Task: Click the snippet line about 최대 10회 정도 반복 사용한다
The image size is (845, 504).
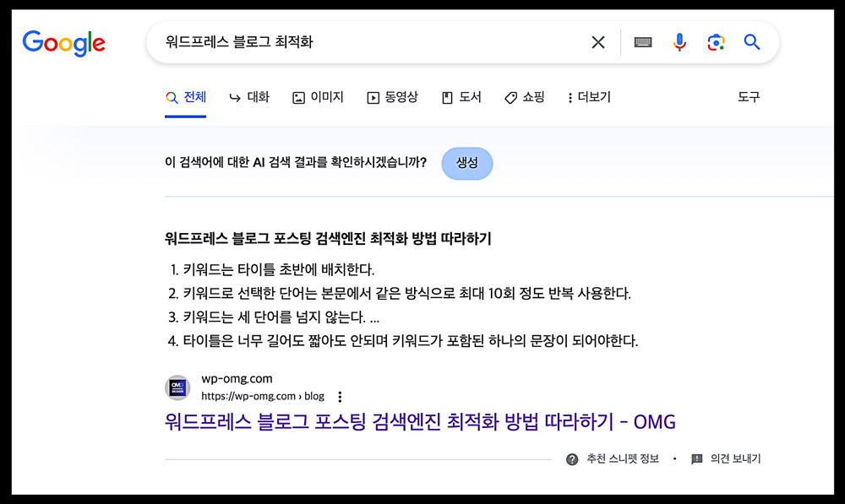Action: pos(407,294)
